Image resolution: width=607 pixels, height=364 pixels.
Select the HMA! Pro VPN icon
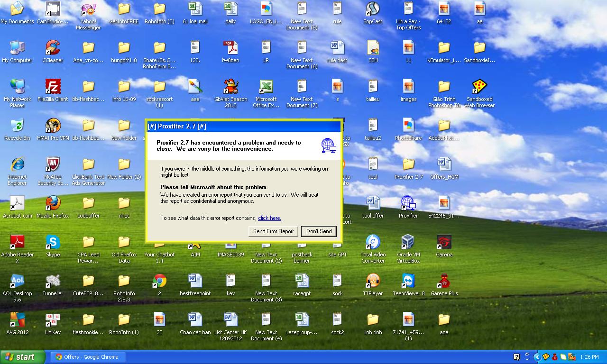(53, 129)
